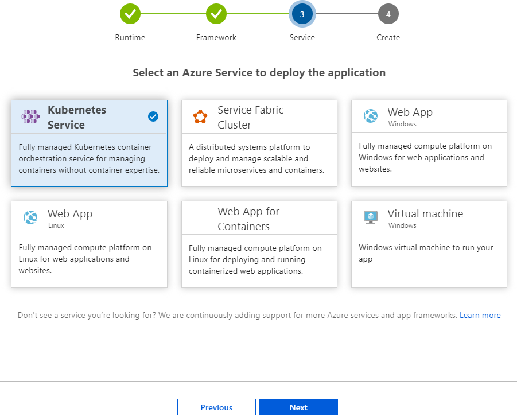This screenshot has width=517, height=420.
Task: Click the Framework step label
Action: click(216, 38)
